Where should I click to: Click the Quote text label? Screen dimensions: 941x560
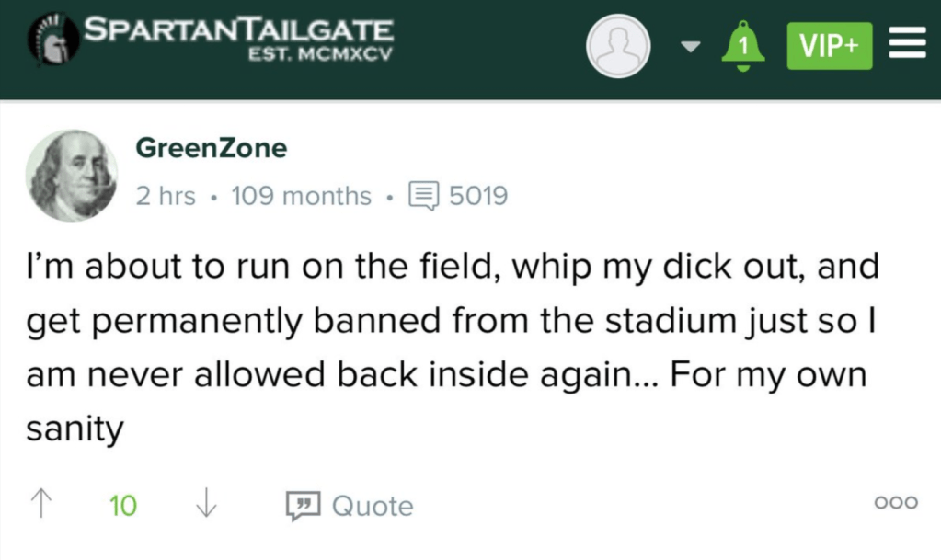(372, 506)
